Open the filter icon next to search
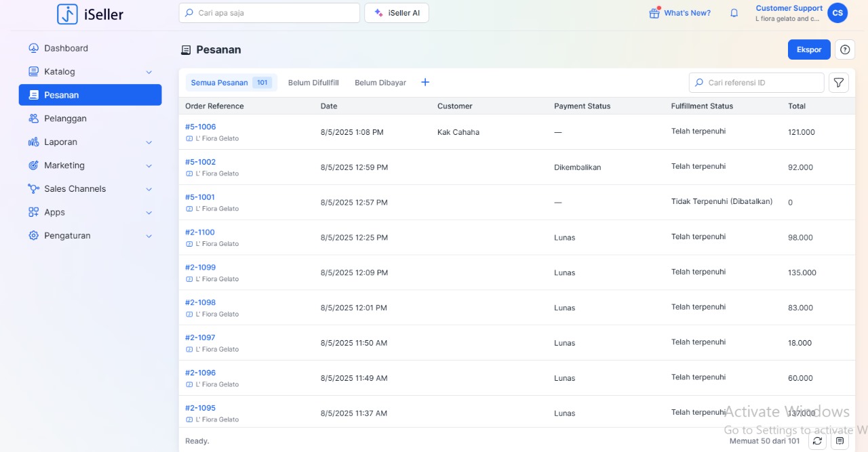The height and width of the screenshot is (452, 868). pyautogui.click(x=839, y=83)
